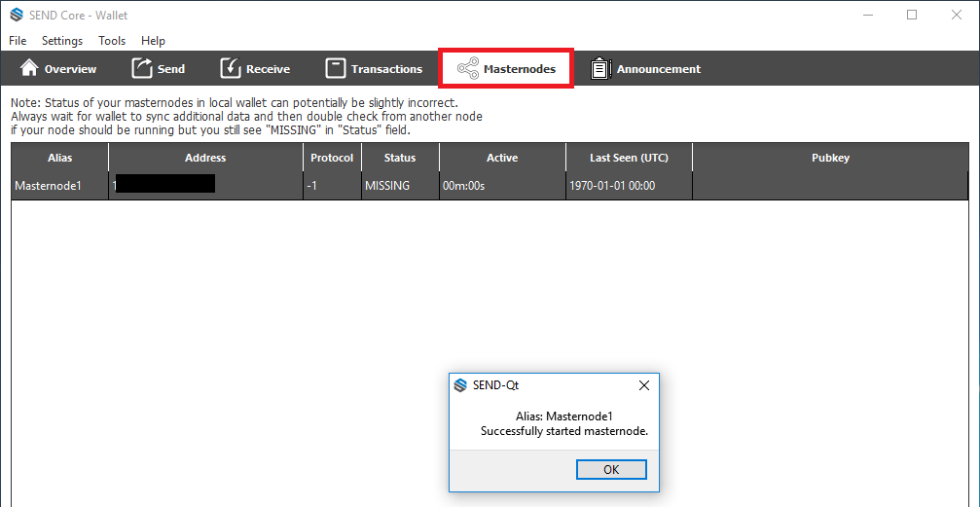
Task: Click the 1970-01-01 00:00 last seen cell
Action: (x=629, y=186)
